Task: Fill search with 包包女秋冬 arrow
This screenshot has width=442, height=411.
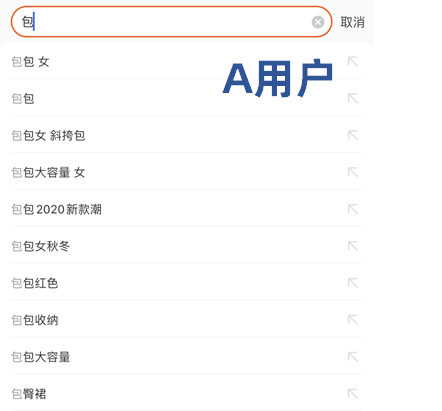Action: (x=353, y=246)
